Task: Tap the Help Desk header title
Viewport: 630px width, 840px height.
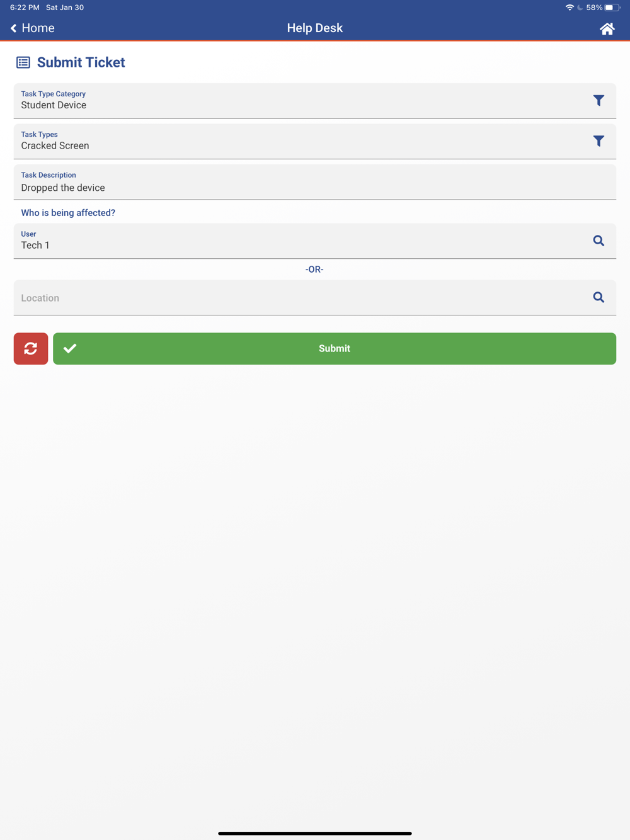Action: [x=315, y=28]
